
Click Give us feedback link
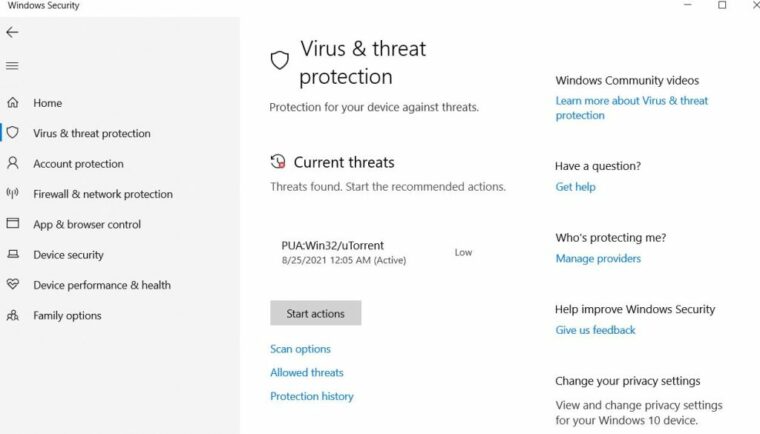click(x=595, y=330)
